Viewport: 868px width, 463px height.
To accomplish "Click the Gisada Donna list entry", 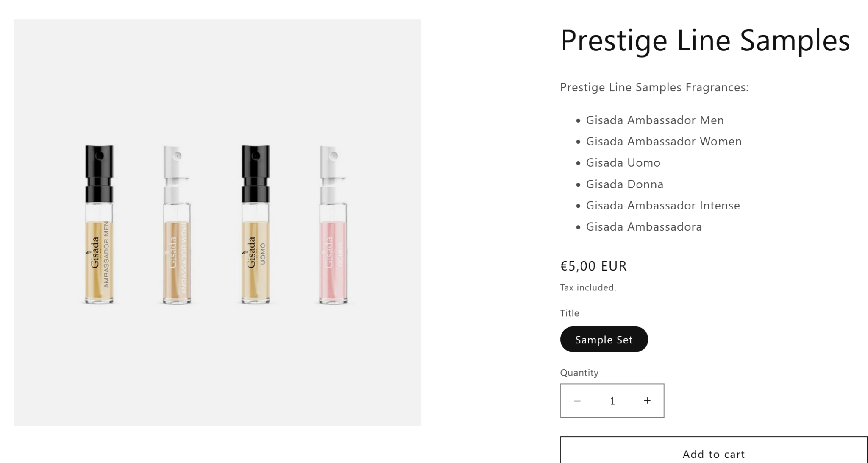I will pyautogui.click(x=624, y=184).
